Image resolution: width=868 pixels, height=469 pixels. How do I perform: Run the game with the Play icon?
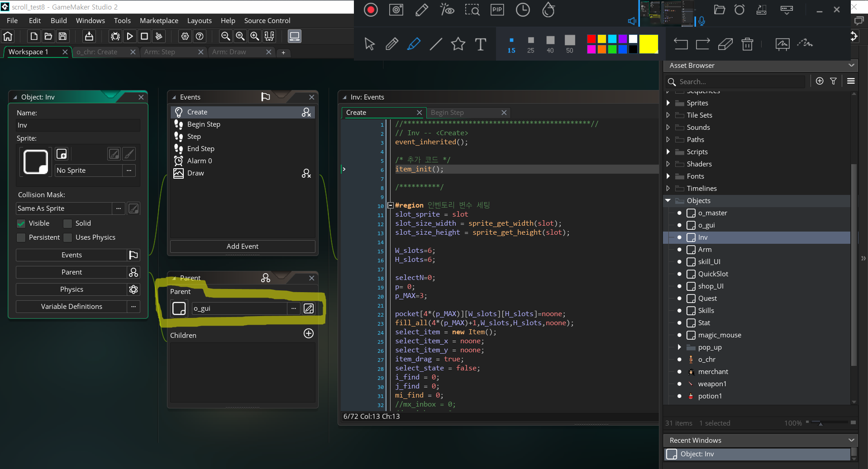(x=130, y=36)
